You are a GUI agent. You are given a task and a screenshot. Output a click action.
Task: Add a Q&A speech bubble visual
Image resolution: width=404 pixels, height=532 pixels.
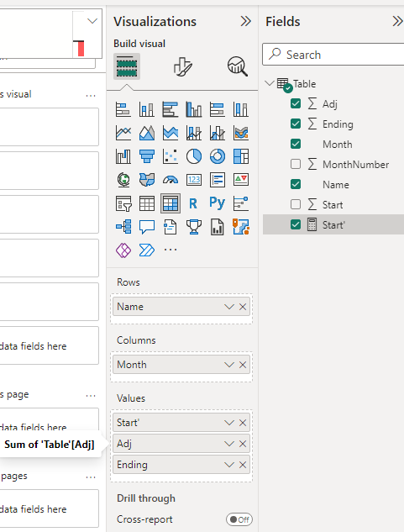tap(146, 227)
